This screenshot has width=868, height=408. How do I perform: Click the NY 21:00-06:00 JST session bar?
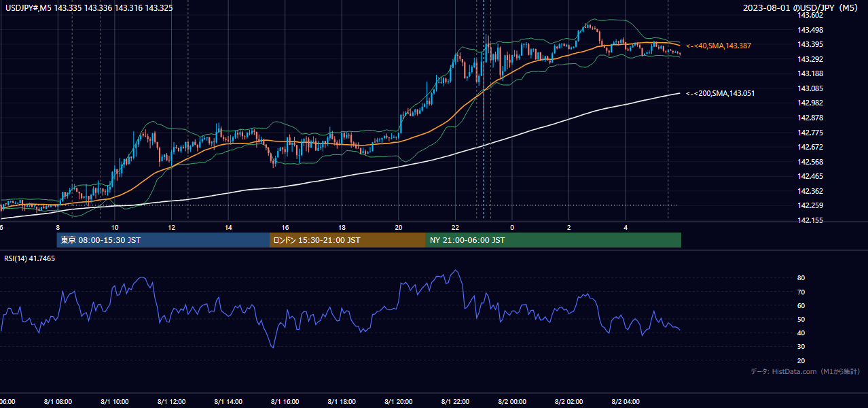554,240
